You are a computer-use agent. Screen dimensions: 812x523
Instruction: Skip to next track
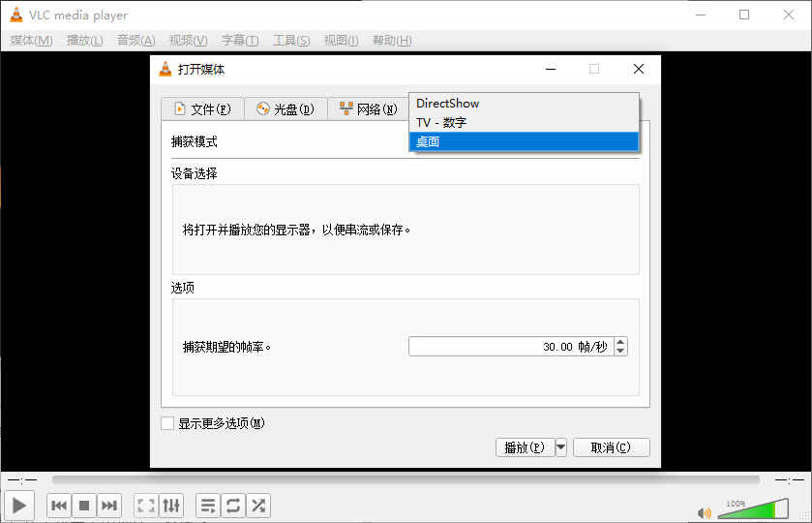click(108, 506)
